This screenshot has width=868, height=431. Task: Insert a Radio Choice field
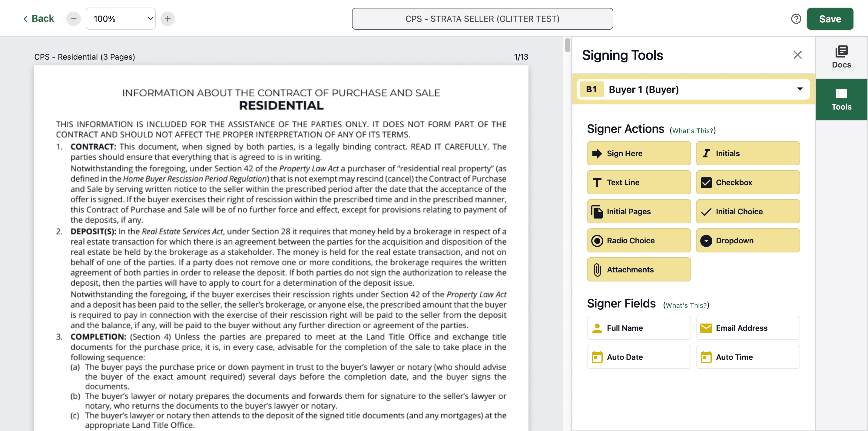pos(638,240)
